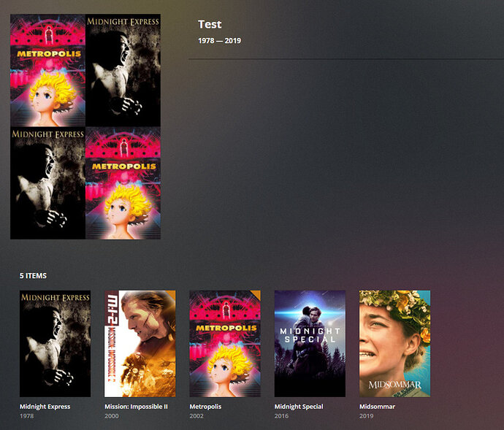Image resolution: width=504 pixels, height=430 pixels.
Task: Click the Mission: Impossible II title link
Action: click(137, 407)
